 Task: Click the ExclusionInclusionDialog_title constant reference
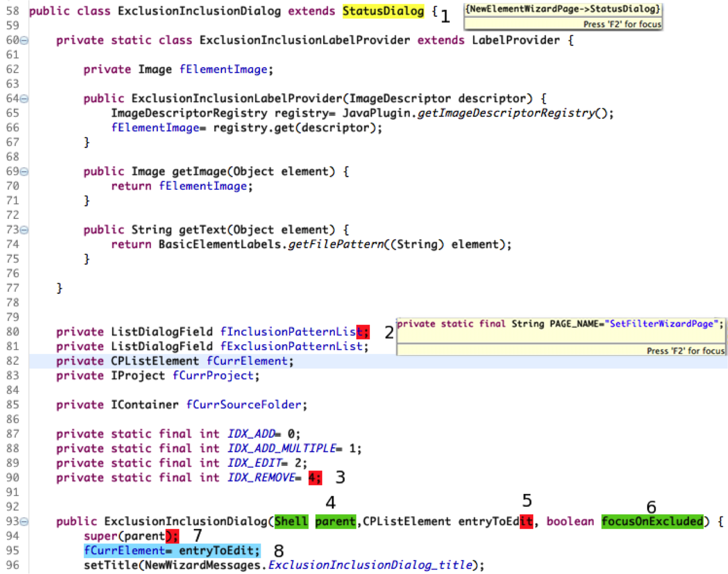tap(370, 565)
